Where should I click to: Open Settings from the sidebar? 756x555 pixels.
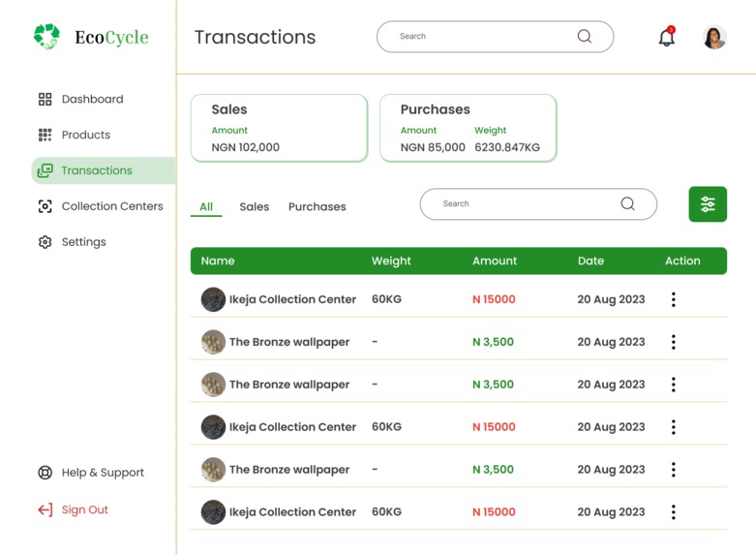click(x=73, y=242)
